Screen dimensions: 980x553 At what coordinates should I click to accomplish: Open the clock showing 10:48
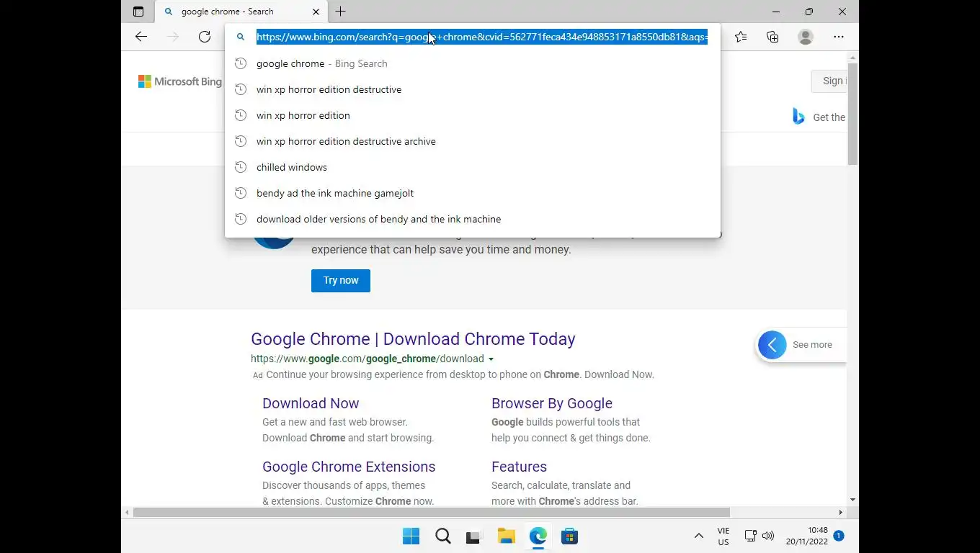pos(807,536)
